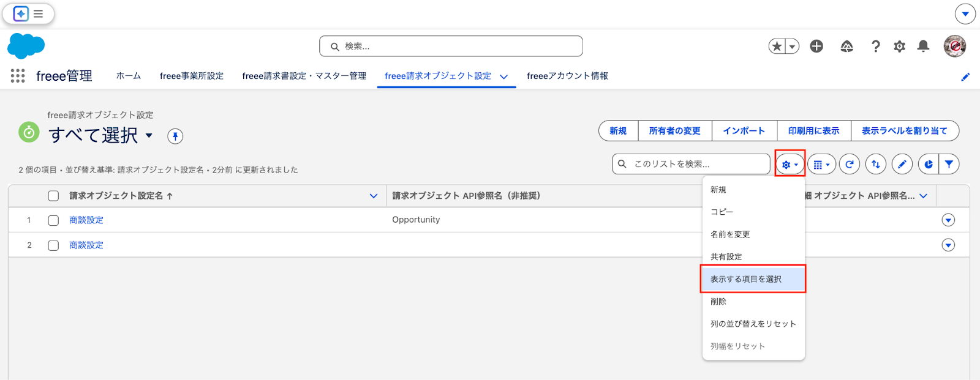Image resolution: width=980 pixels, height=380 pixels.
Task: Tick the select-all rows checkbox
Action: 53,196
